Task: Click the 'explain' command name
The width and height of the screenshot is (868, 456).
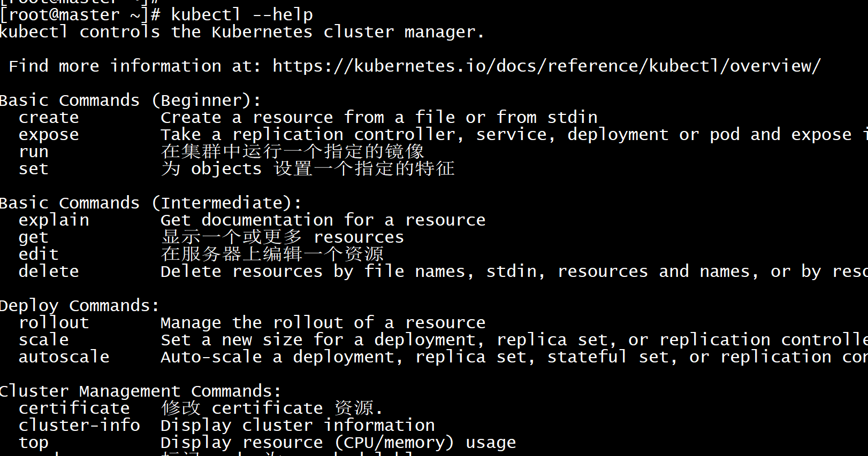Action: tap(54, 220)
